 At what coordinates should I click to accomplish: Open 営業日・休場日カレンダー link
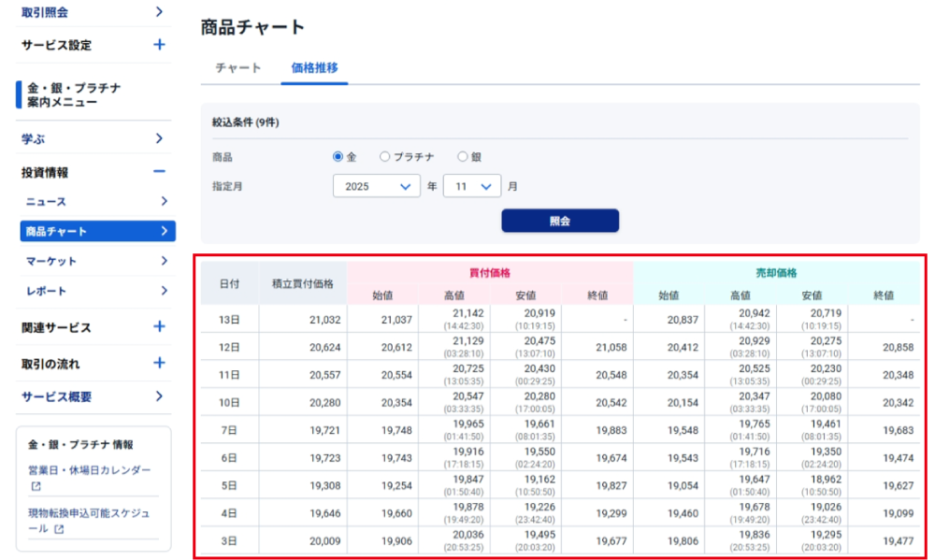tap(89, 470)
